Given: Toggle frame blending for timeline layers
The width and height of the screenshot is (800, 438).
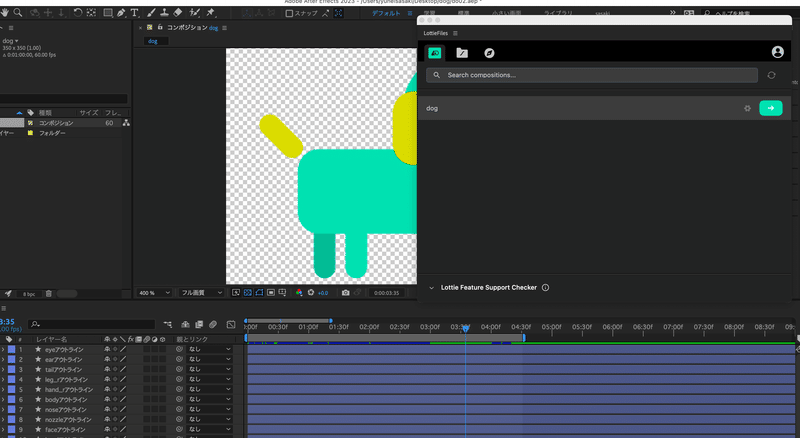Looking at the screenshot, I should pyautogui.click(x=199, y=324).
